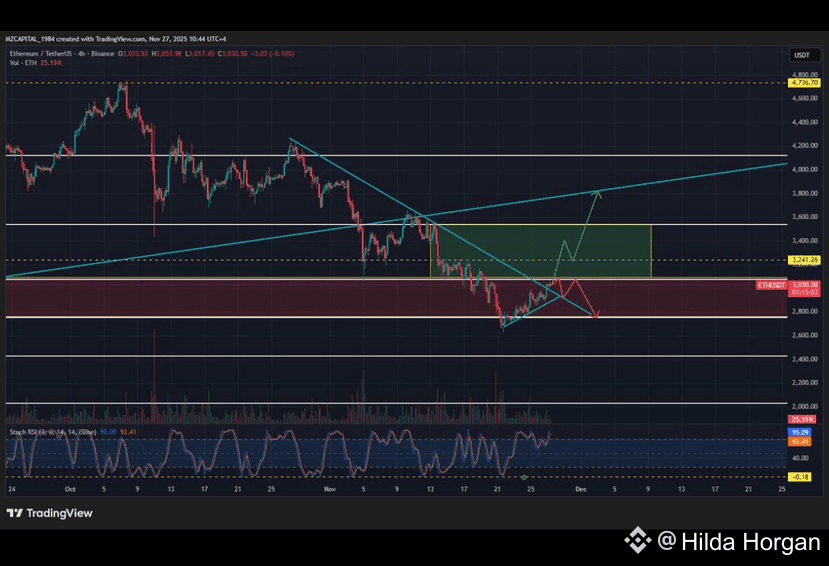
Task: Click the close price value C3,030.50
Action: 233,53
